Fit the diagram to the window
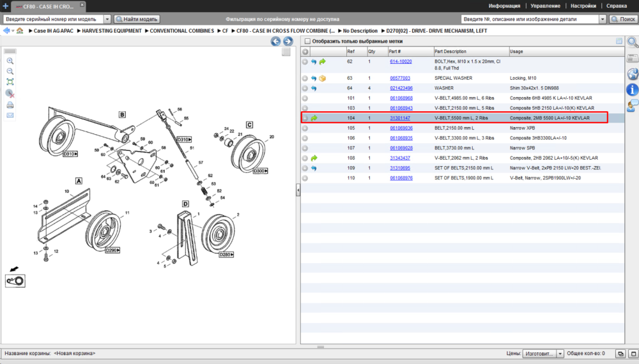Image resolution: width=639 pixels, height=364 pixels. coord(10,82)
